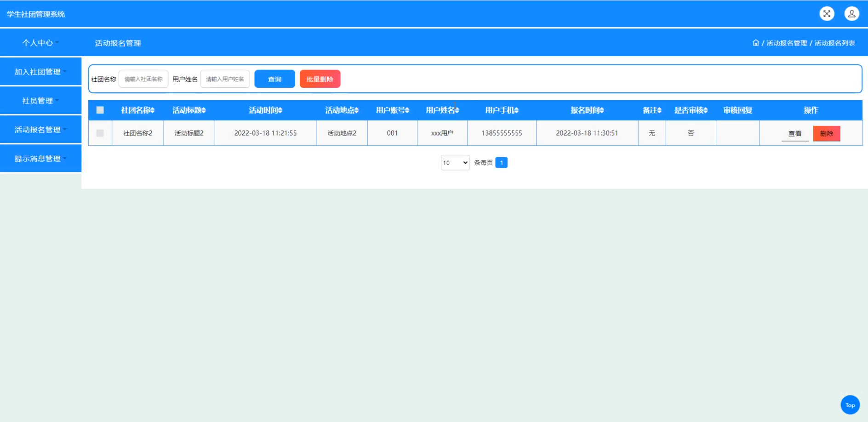Expand 个人中心 sidebar menu

40,43
